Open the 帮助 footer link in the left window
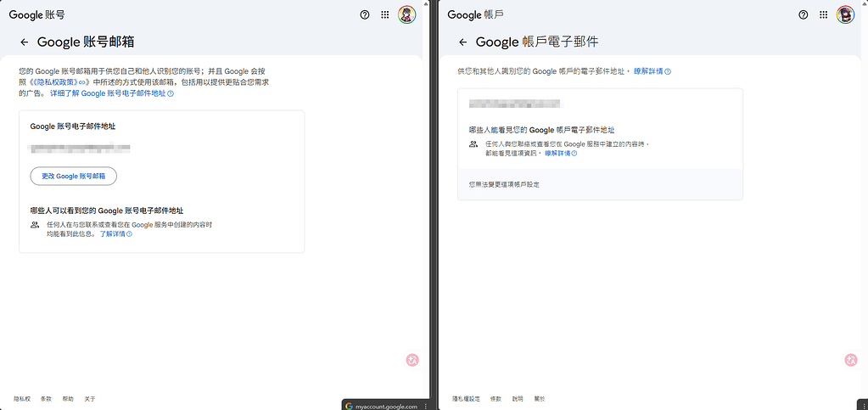868x410 pixels. [x=68, y=399]
